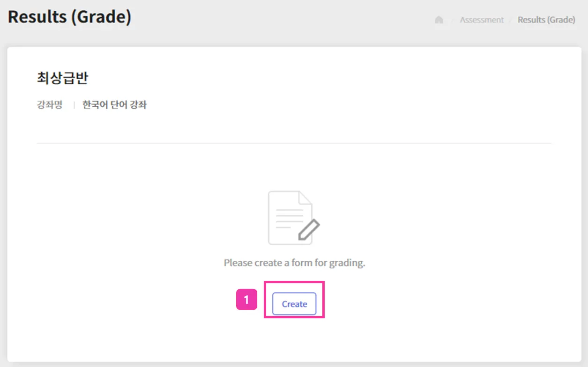Click the vertical bar next to 강좌명

[74, 105]
